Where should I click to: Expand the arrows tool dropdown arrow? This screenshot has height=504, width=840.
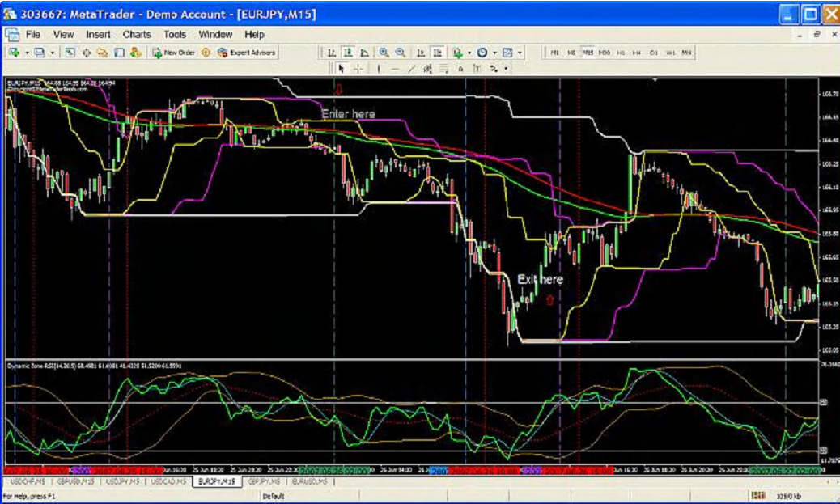(506, 69)
